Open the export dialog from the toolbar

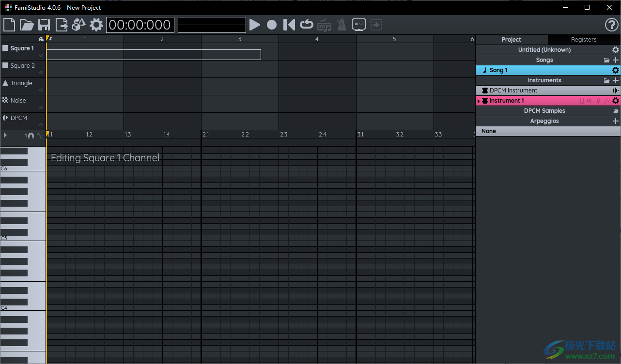point(62,25)
